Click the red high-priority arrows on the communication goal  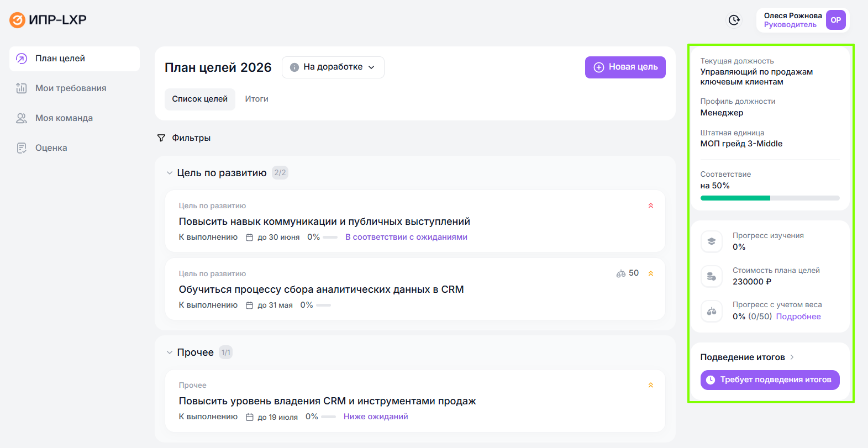tap(650, 206)
